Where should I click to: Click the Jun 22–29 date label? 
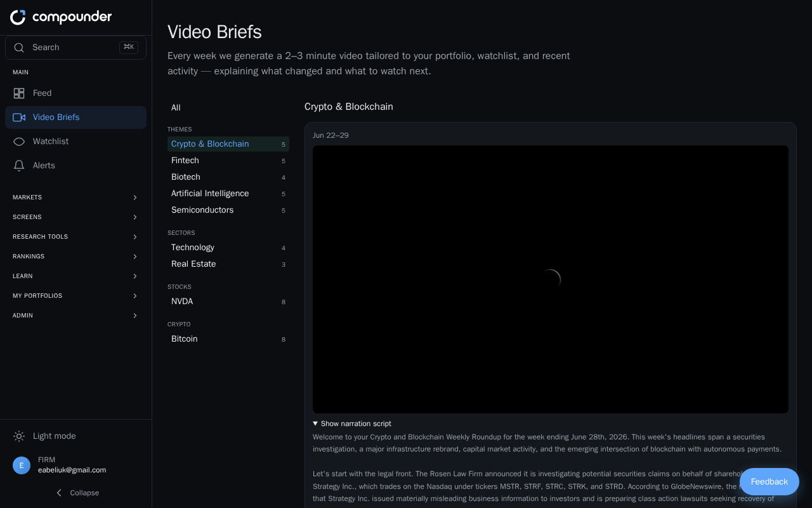(x=331, y=135)
